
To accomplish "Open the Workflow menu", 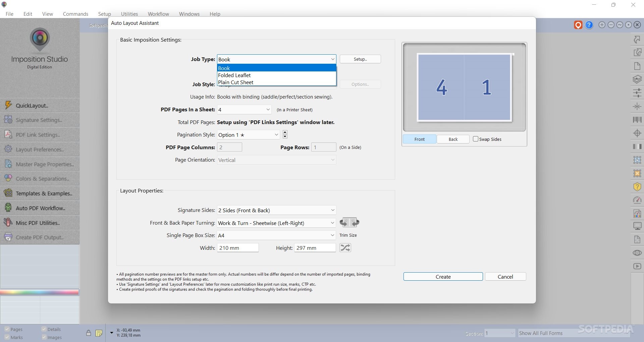I will coord(158,14).
